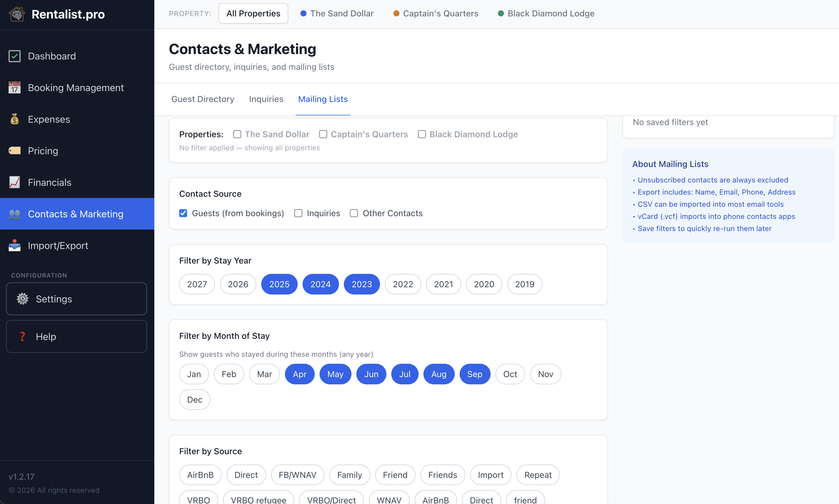Viewport: 839px width, 504px height.
Task: Click the Rentalist.pro logo
Action: pos(57,14)
